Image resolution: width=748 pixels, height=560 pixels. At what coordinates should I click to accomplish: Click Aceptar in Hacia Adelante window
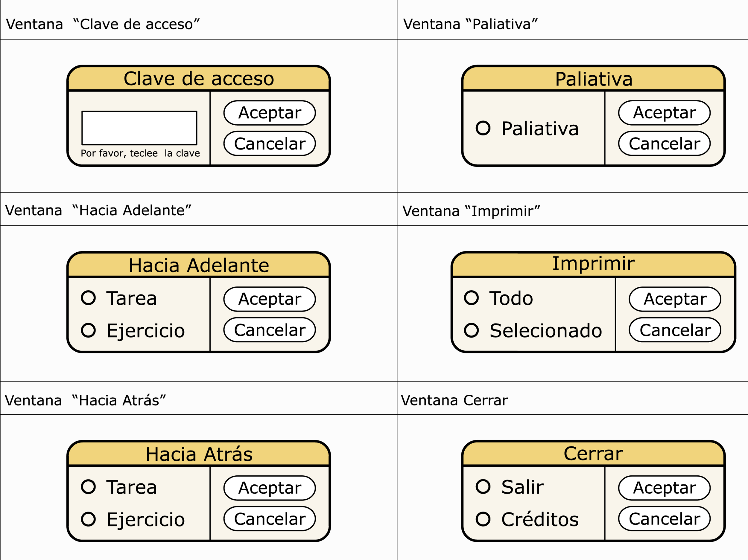pyautogui.click(x=270, y=299)
